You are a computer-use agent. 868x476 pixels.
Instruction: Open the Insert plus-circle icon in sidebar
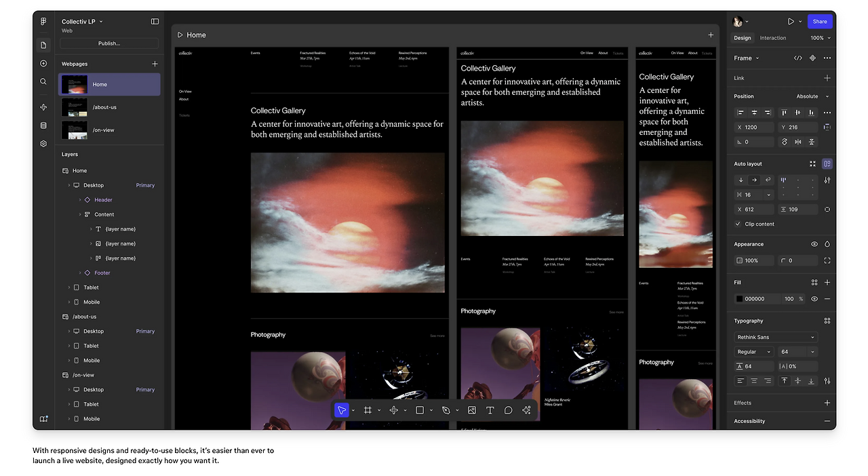click(x=43, y=63)
